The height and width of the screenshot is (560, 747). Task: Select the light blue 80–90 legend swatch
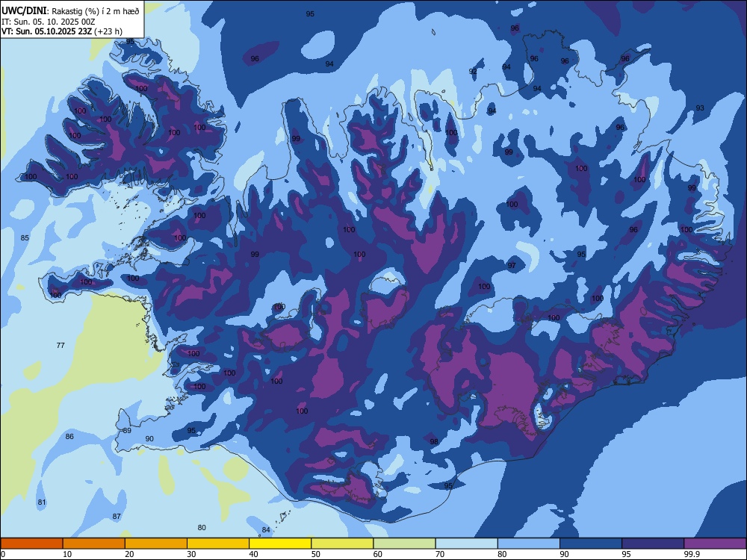(529, 544)
